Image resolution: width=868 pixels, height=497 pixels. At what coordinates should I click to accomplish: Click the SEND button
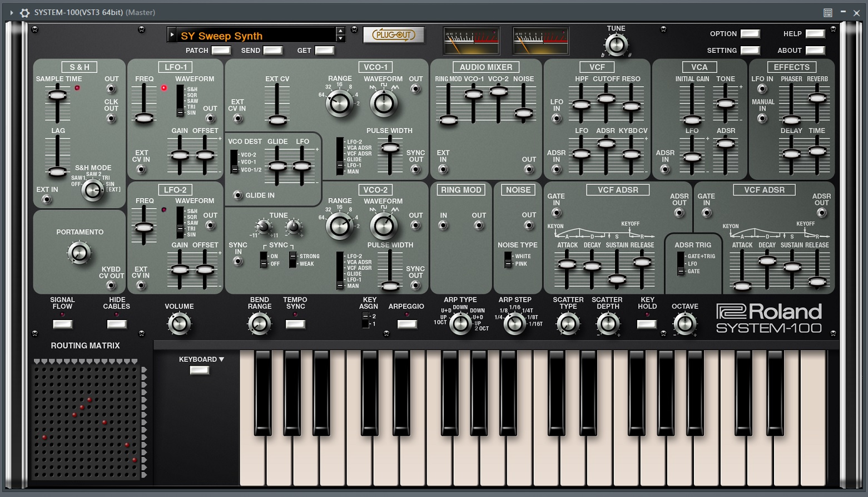coord(272,50)
